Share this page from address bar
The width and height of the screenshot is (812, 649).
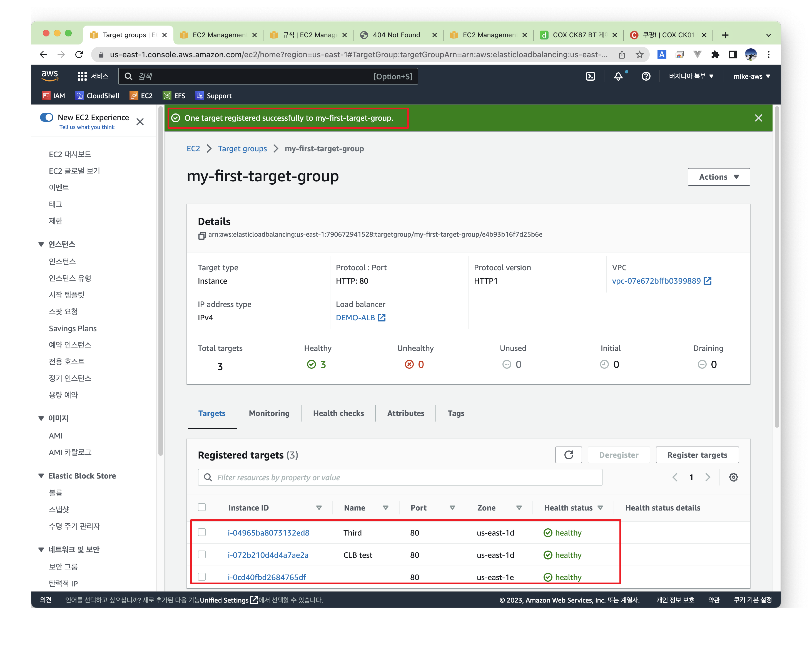(621, 55)
